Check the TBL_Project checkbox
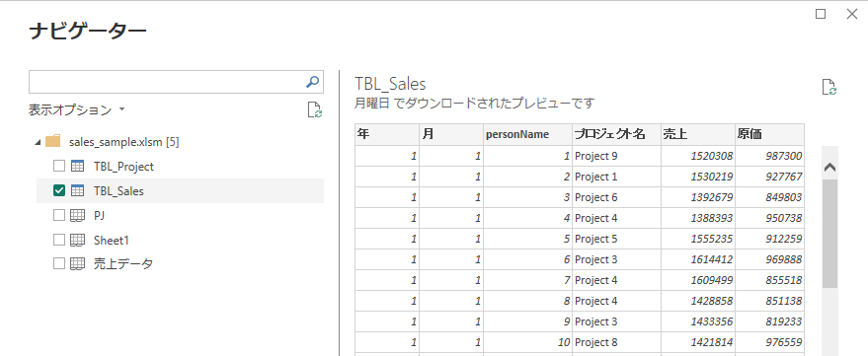This screenshot has height=356, width=868. tap(58, 166)
